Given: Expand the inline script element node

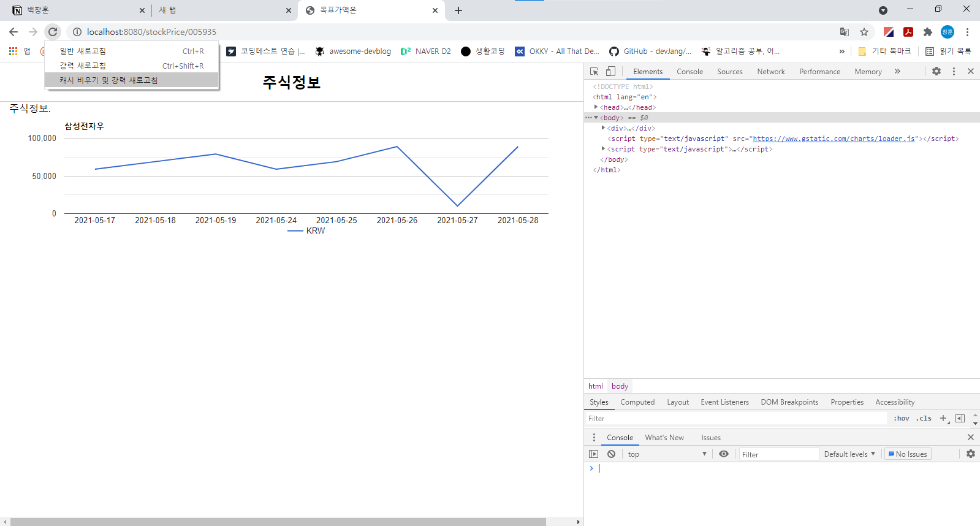Looking at the screenshot, I should 603,149.
